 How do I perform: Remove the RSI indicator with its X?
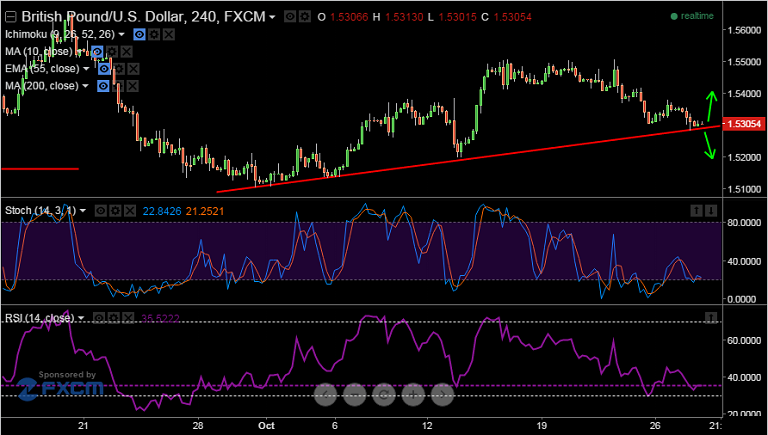click(127, 319)
